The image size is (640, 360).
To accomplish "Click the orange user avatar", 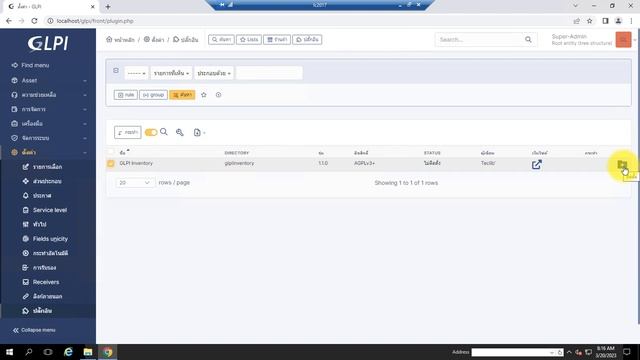I will tap(623, 40).
